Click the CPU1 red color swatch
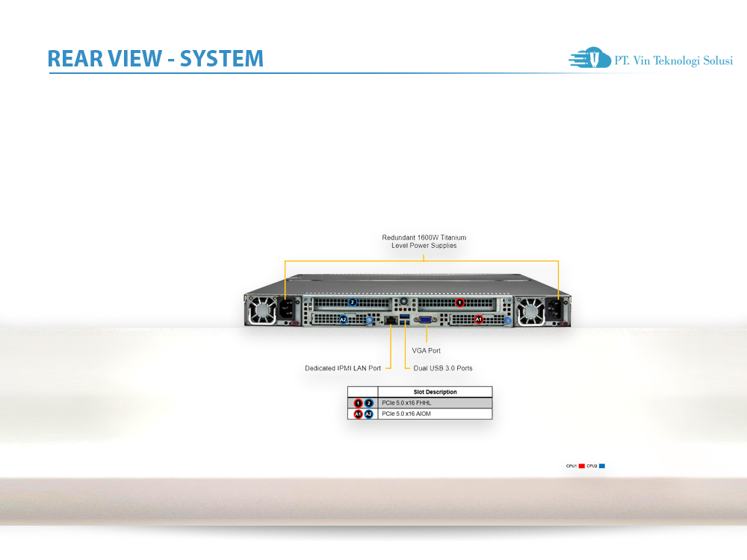 582,466
